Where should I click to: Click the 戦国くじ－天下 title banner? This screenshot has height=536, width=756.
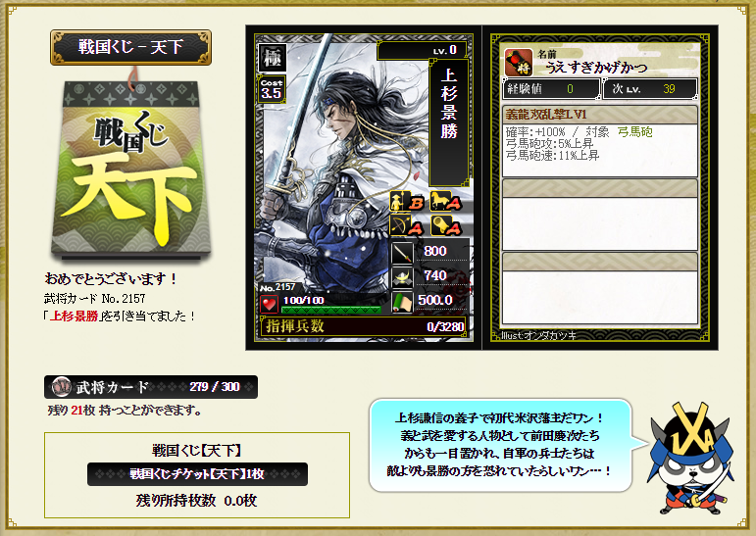pyautogui.click(x=130, y=47)
